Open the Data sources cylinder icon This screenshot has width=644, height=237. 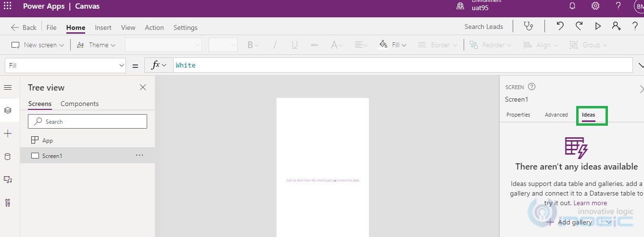pyautogui.click(x=8, y=156)
